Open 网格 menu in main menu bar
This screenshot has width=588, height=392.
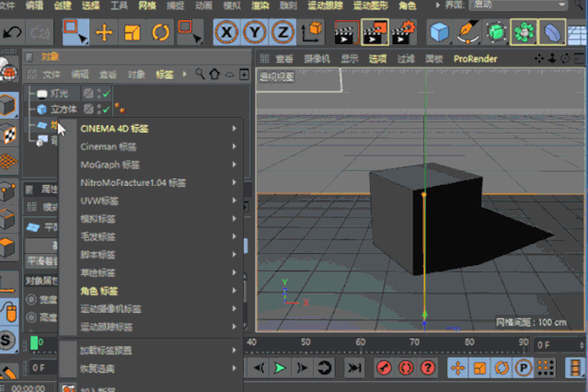coord(147,6)
